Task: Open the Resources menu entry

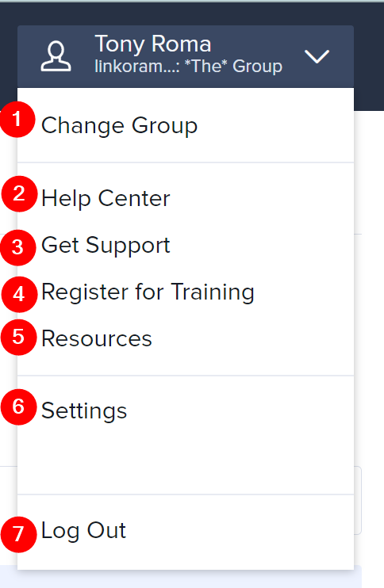Action: [97, 338]
